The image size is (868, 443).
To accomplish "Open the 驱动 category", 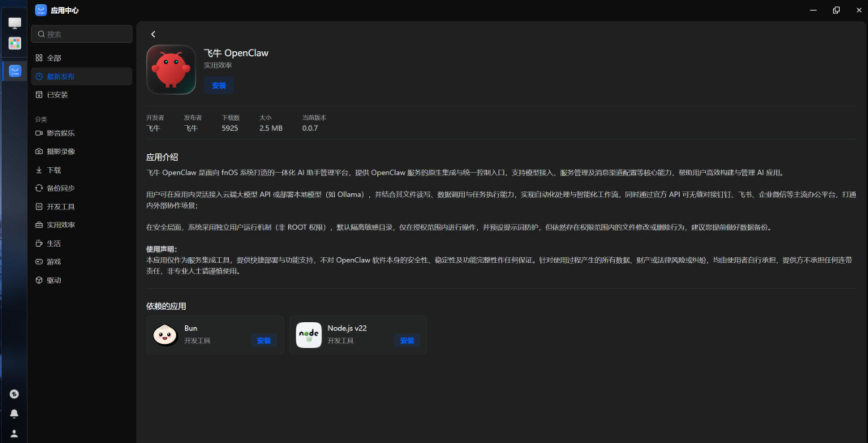I will coord(82,280).
